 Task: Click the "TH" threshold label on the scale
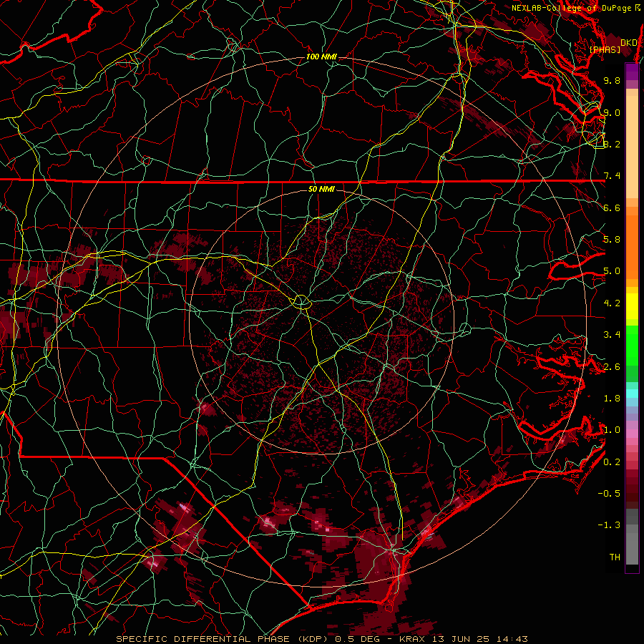coord(615,557)
